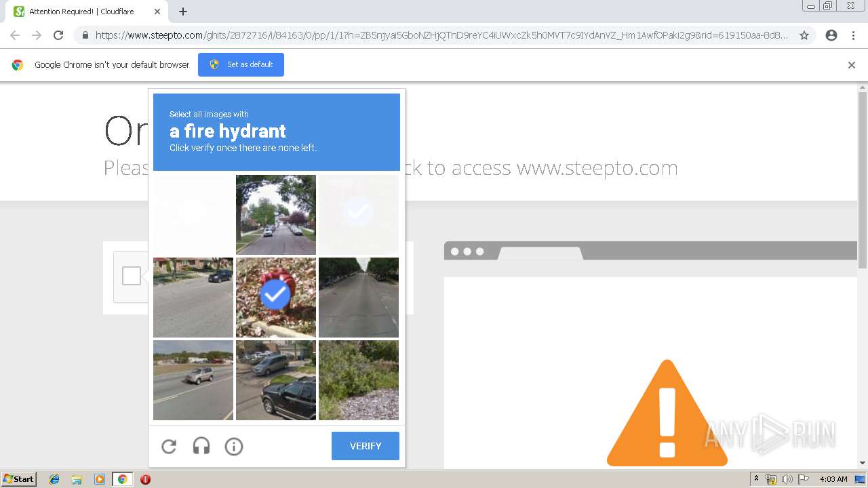The width and height of the screenshot is (868, 488).
Task: Go forward in browser history
Action: 37,35
